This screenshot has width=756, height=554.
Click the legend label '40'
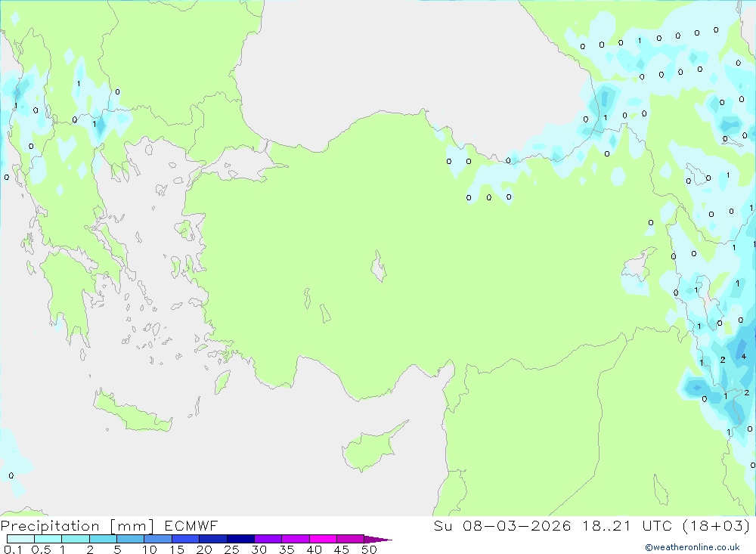(x=314, y=549)
